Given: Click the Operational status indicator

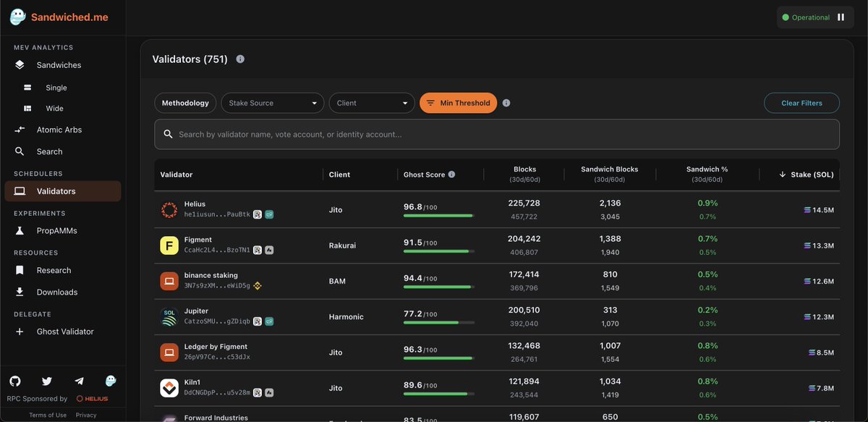Looking at the screenshot, I should (806, 17).
